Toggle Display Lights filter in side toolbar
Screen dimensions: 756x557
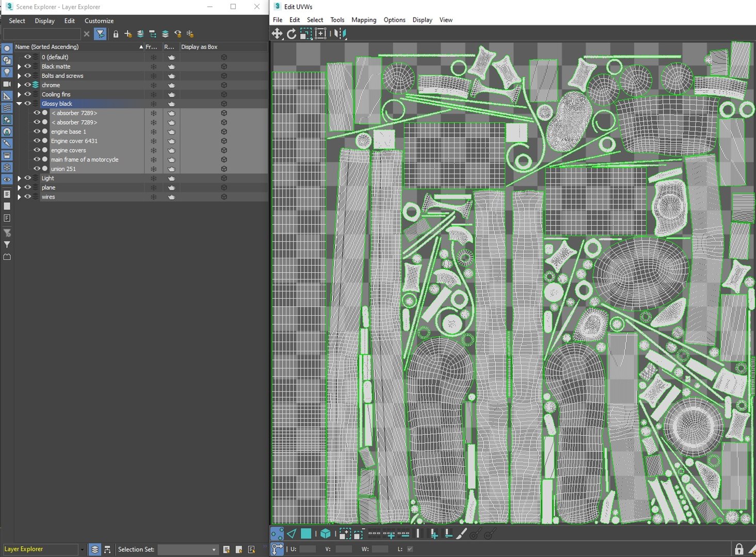click(7, 72)
